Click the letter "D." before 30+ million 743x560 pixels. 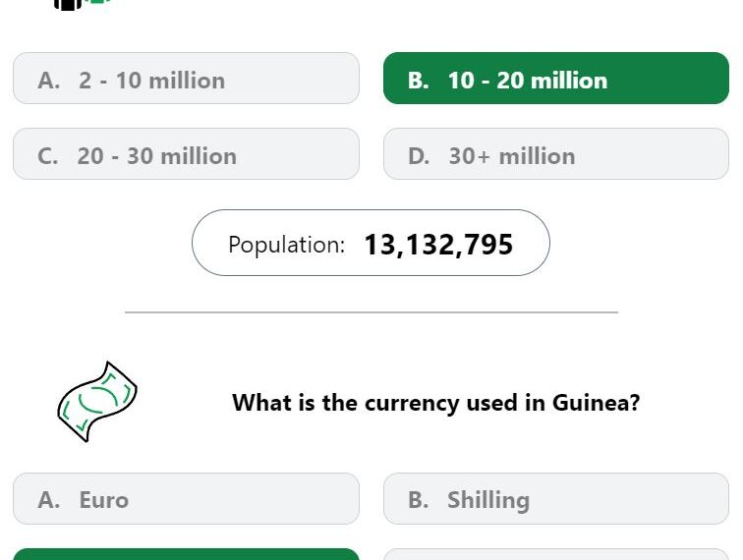click(419, 156)
